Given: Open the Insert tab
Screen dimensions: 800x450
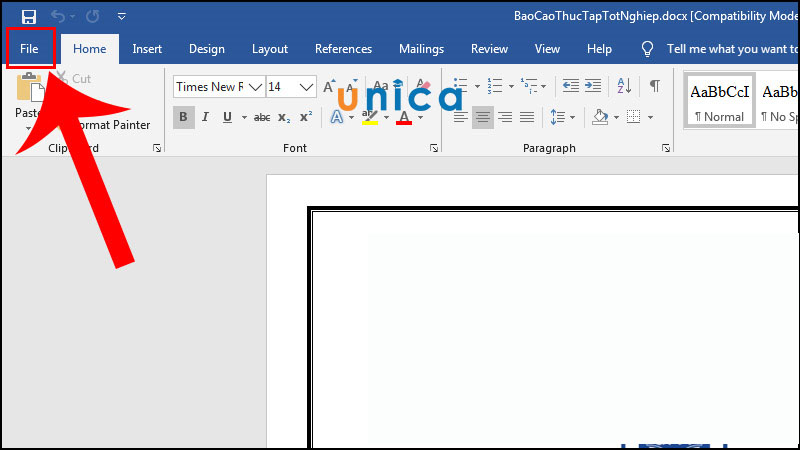Looking at the screenshot, I should [x=147, y=49].
